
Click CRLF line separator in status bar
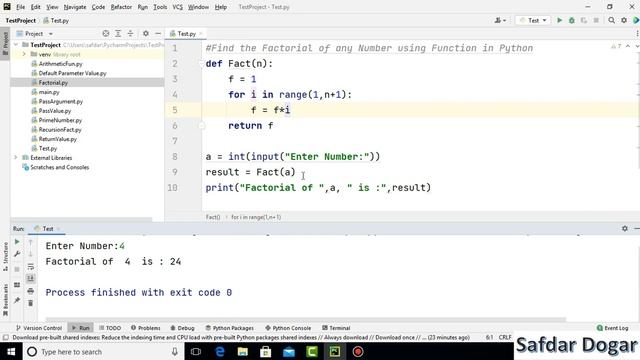pos(505,338)
